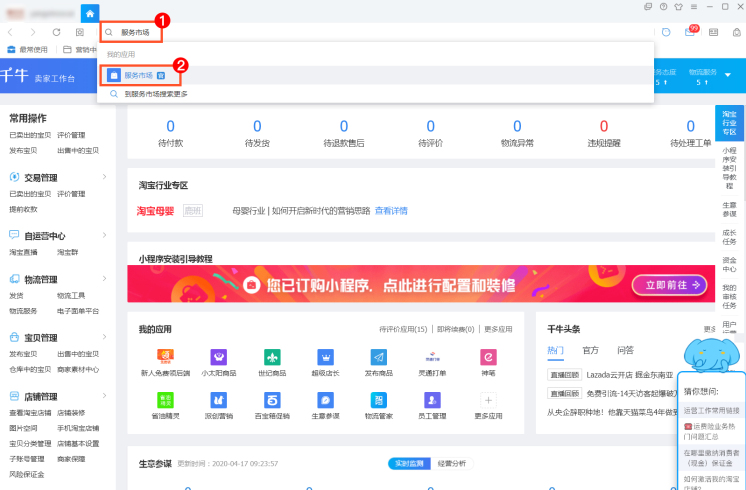746x490 pixels.
Task: Expand the 物流管理 section chevron
Action: [x=105, y=279]
